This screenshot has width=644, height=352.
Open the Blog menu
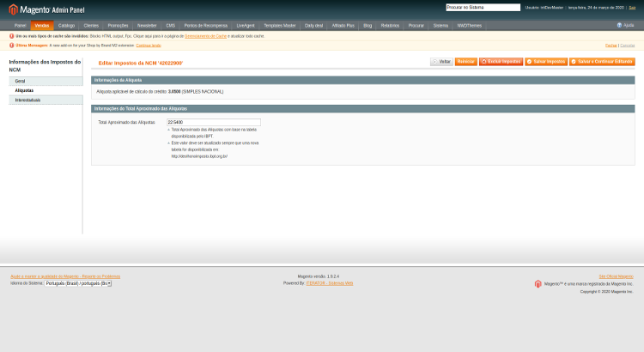368,26
